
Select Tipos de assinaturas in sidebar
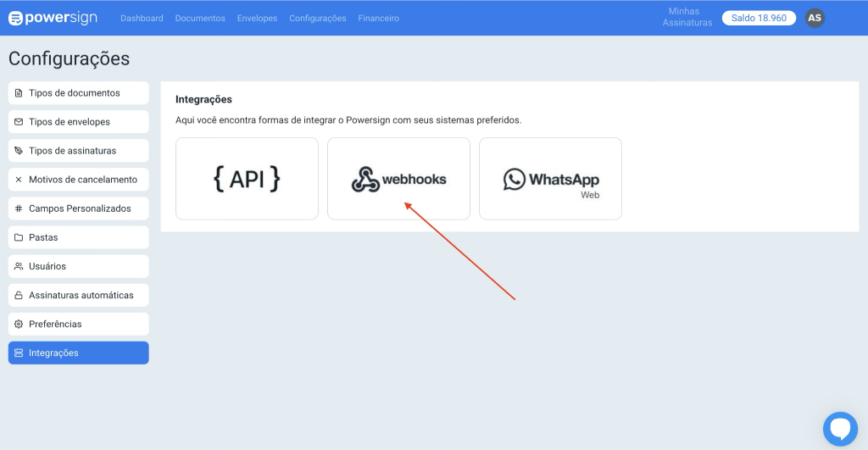[x=79, y=151]
